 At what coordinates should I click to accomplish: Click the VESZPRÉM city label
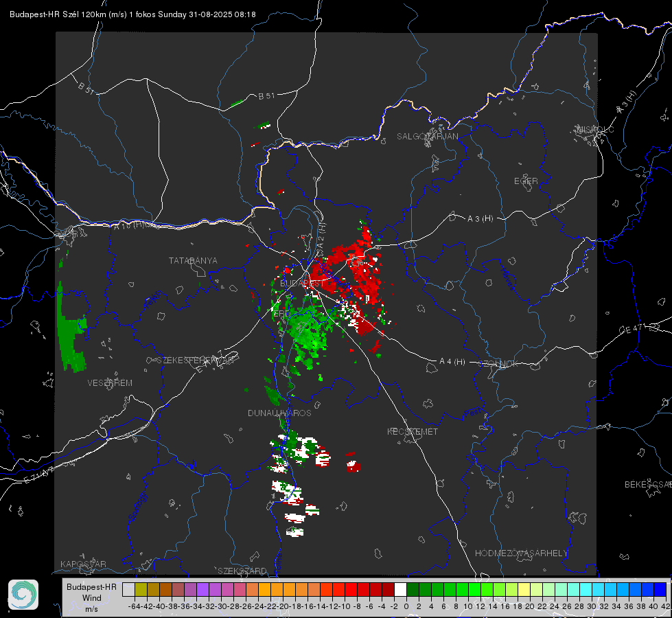tap(110, 383)
